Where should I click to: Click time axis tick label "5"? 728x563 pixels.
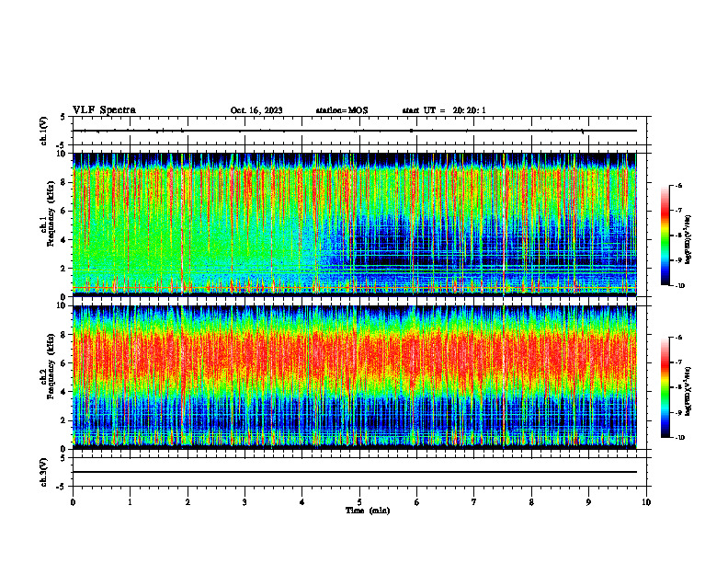click(x=359, y=502)
